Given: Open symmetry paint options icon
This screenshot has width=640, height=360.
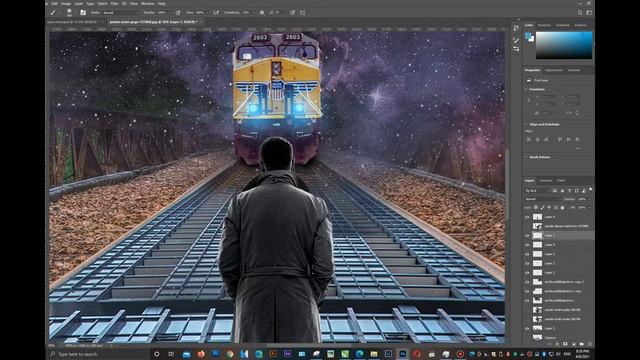Looking at the screenshot, I should pos(302,13).
